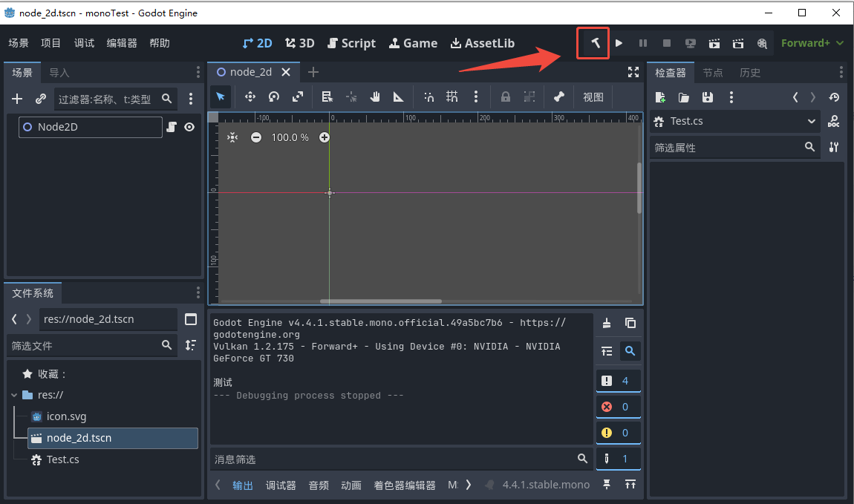Image resolution: width=854 pixels, height=504 pixels.
Task: Toggle distraction-free mode icon
Action: [x=633, y=72]
